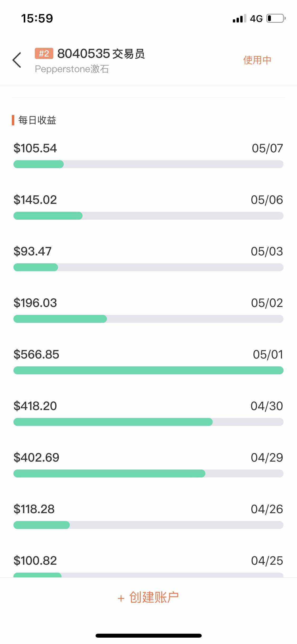The width and height of the screenshot is (297, 644).
Task: Select the $402.69 profit row
Action: pos(36,458)
